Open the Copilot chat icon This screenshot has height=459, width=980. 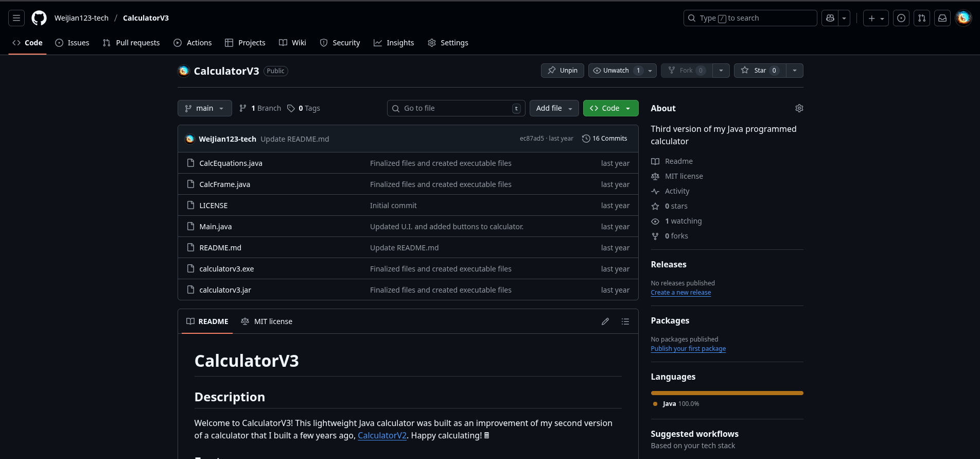coord(830,18)
